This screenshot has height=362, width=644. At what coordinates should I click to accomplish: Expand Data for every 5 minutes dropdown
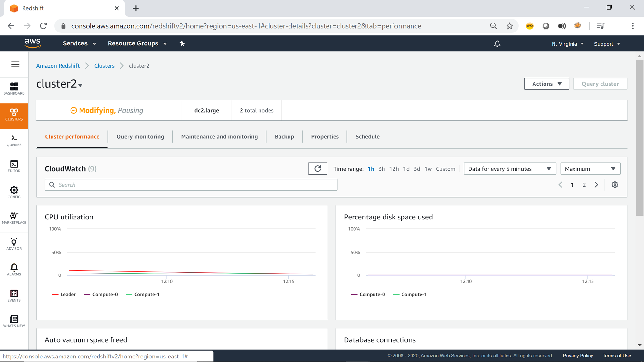[x=510, y=169]
